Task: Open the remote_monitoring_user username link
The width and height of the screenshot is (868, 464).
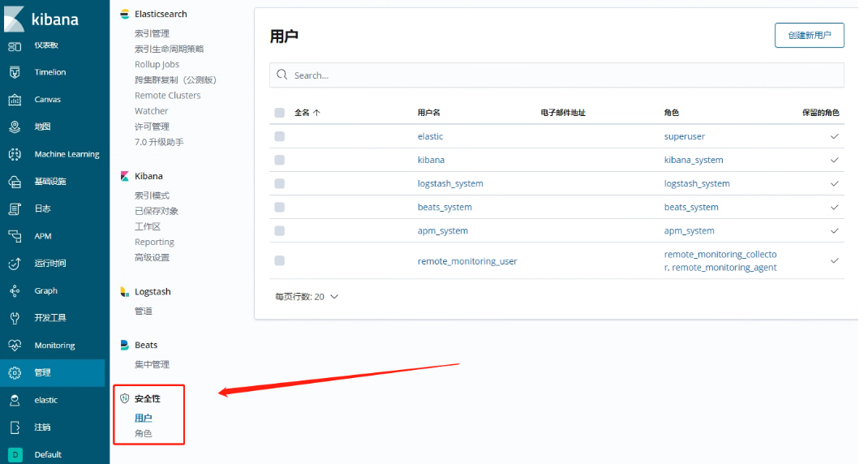Action: pyautogui.click(x=467, y=260)
